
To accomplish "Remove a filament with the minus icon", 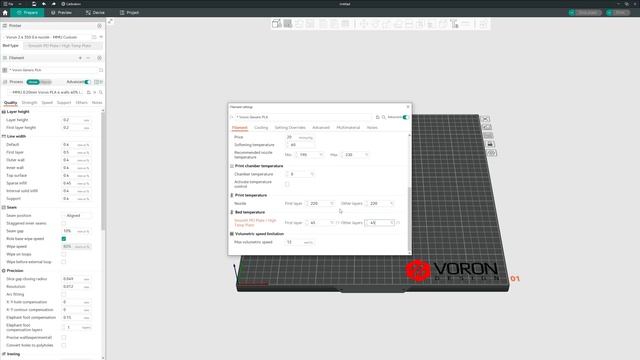I will [88, 58].
